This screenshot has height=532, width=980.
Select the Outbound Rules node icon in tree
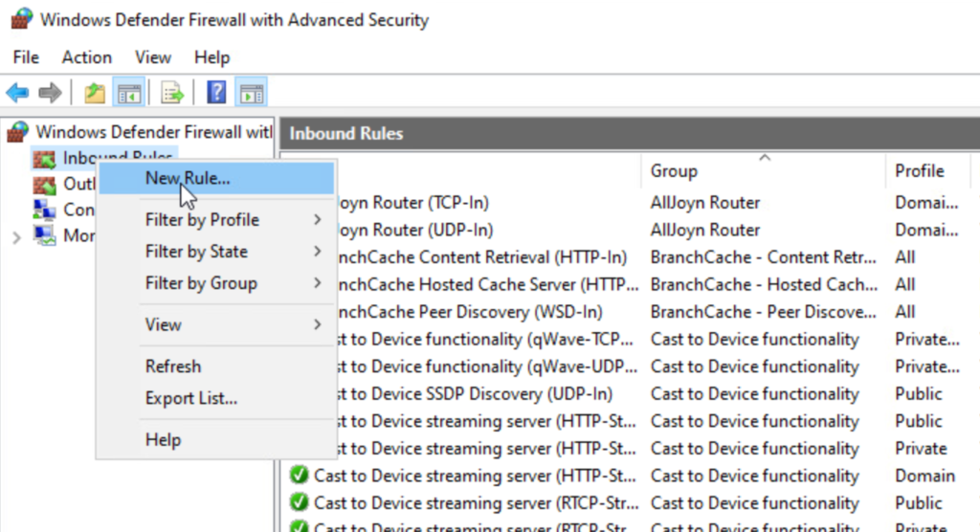click(45, 184)
